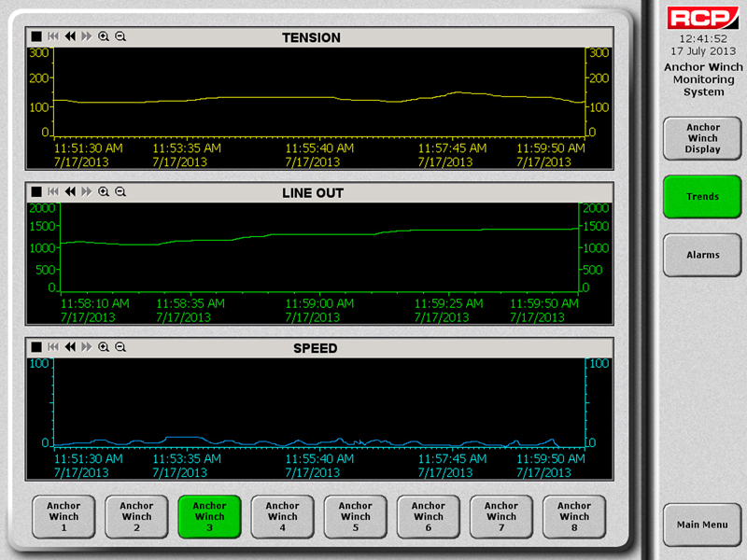Open the Anchor Winch Display page

[702, 138]
